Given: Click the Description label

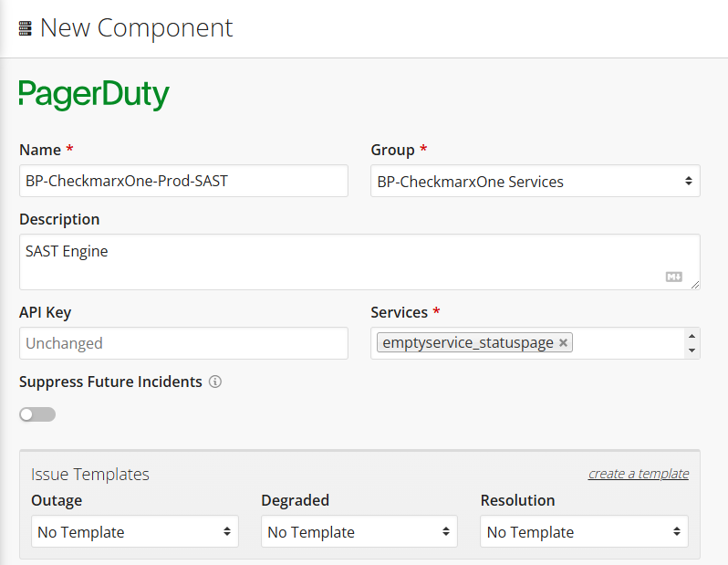Looking at the screenshot, I should (x=59, y=219).
